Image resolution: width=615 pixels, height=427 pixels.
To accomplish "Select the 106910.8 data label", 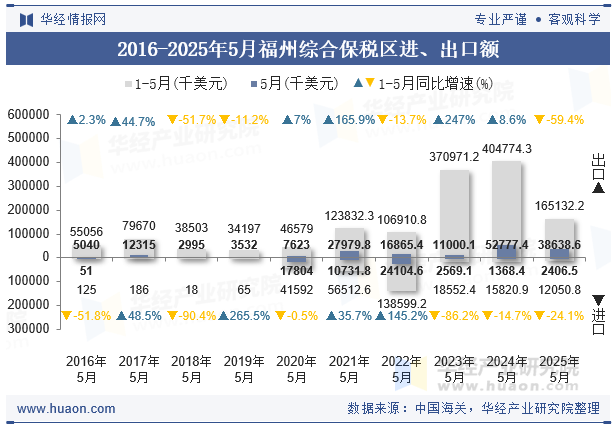I will (402, 220).
